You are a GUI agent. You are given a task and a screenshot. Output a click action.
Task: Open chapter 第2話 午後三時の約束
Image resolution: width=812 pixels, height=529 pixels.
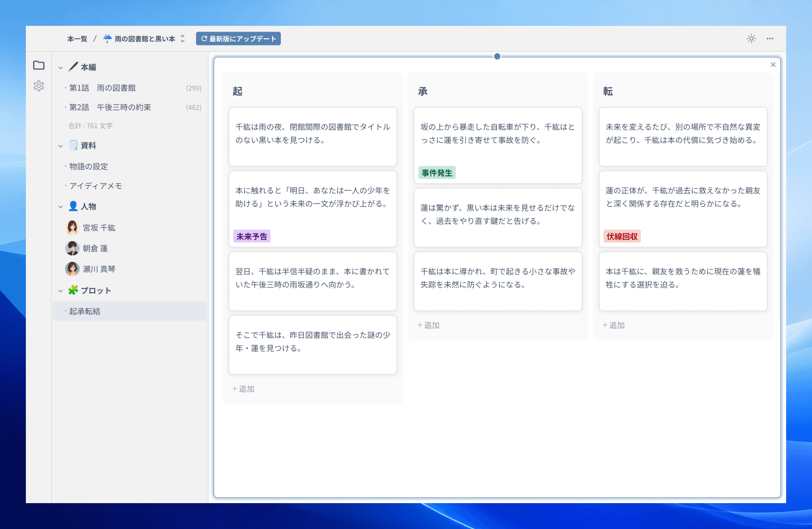point(130,107)
